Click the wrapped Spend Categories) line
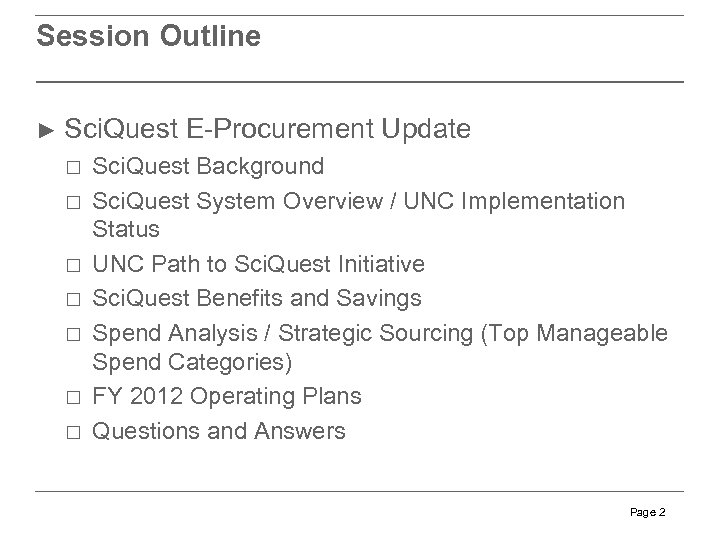 [183, 363]
